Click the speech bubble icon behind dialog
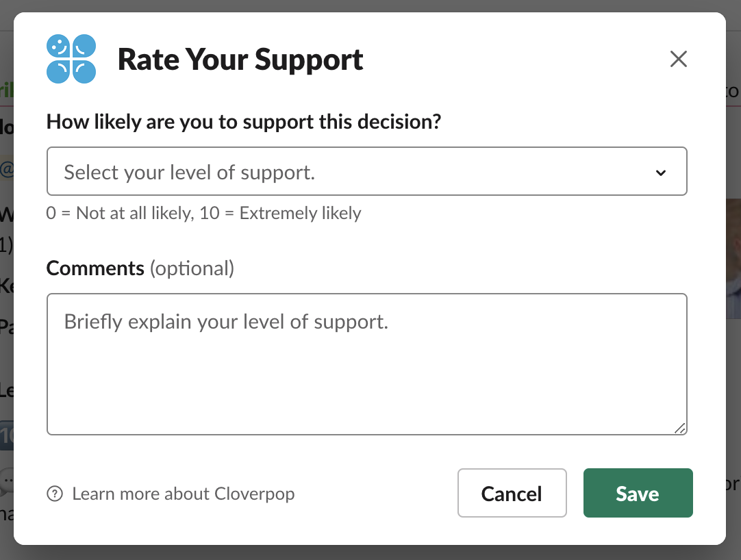Image resolution: width=741 pixels, height=560 pixels. click(7, 482)
